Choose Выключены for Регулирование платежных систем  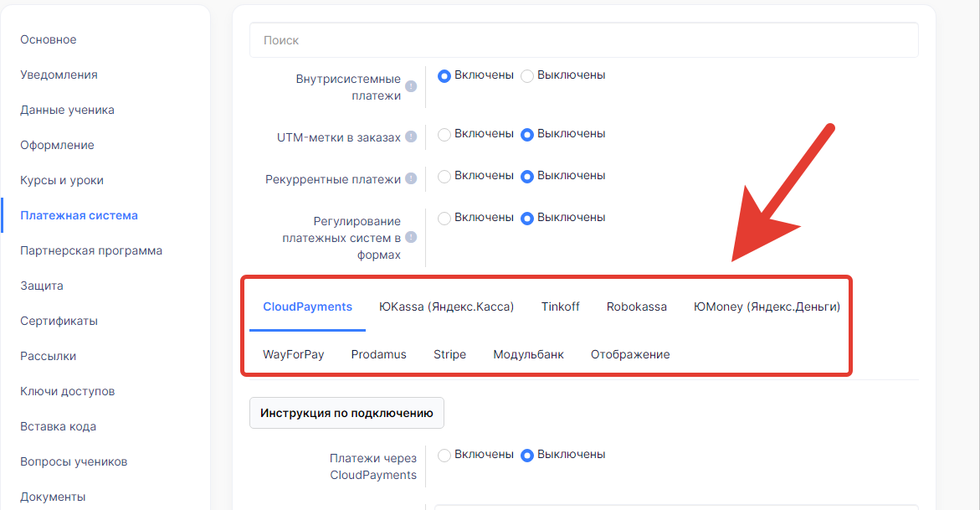point(527,219)
